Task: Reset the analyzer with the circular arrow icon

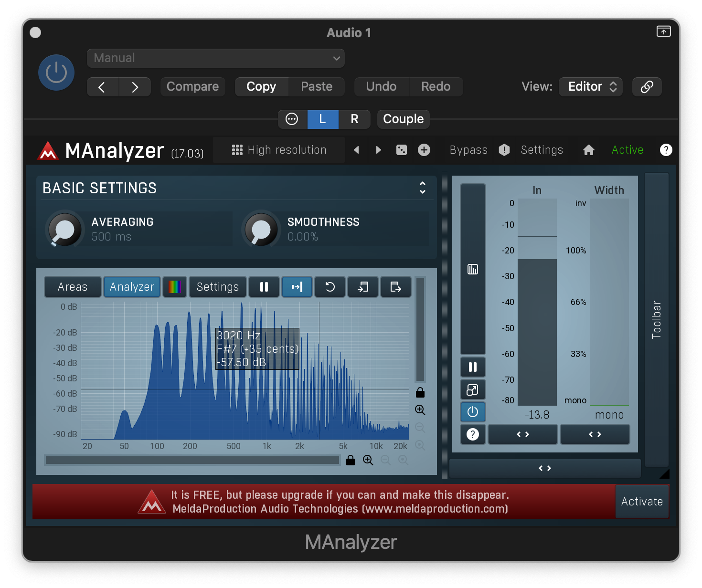Action: coord(330,287)
